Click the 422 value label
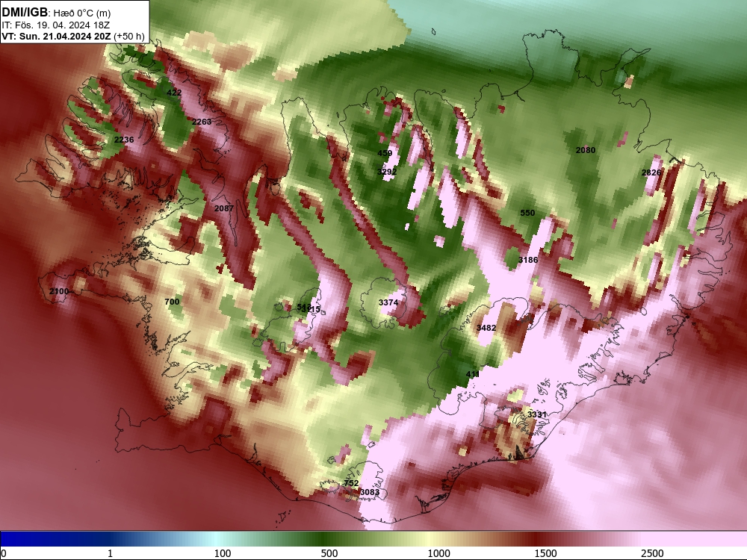Image resolution: width=747 pixels, height=560 pixels. coord(174,93)
